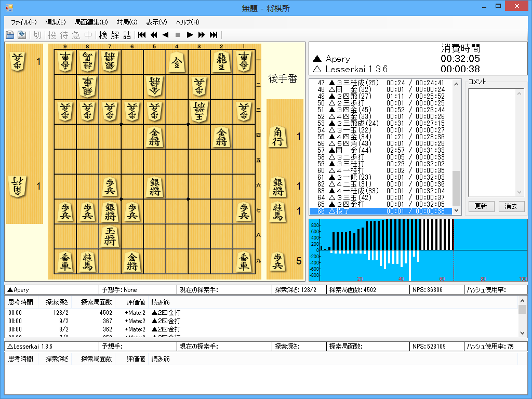Select move 47 ▲3三桂成(25) in move list
This screenshot has height=399, width=532.
381,83
